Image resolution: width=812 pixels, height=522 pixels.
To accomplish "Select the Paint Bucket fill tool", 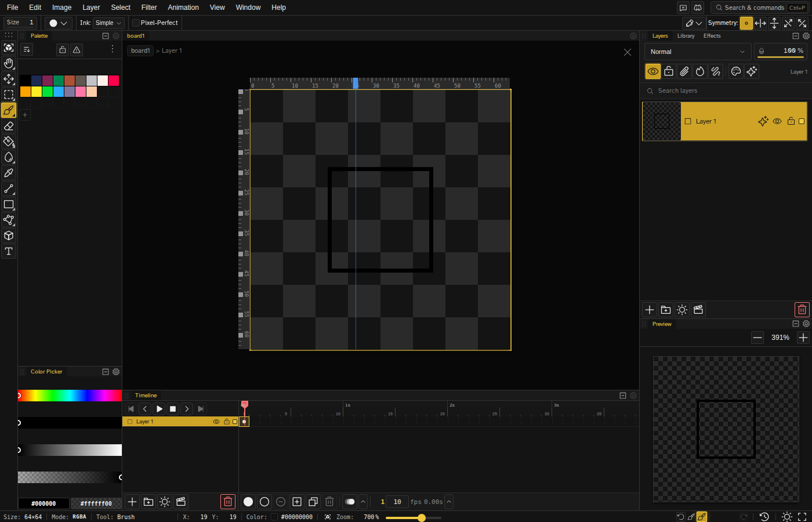I will (x=9, y=142).
